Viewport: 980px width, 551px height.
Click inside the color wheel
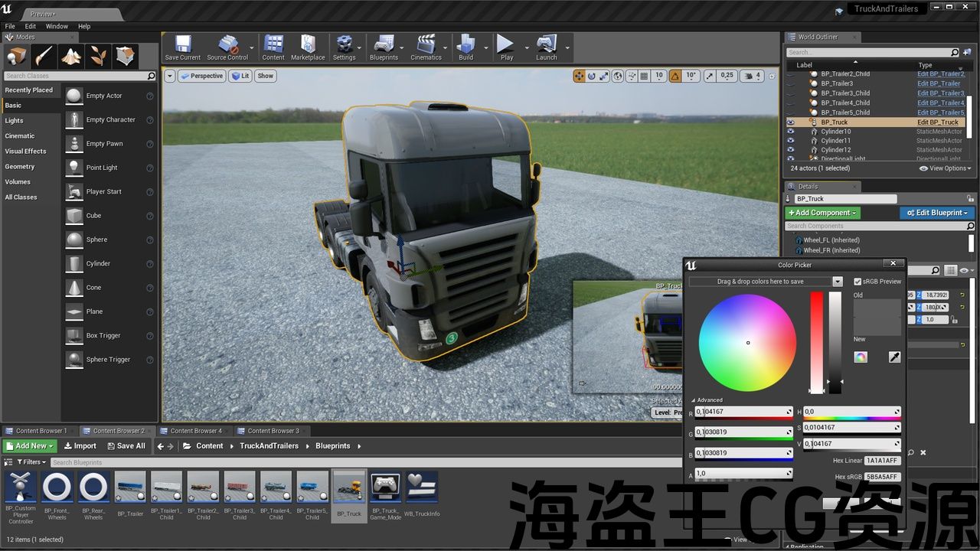coord(747,342)
